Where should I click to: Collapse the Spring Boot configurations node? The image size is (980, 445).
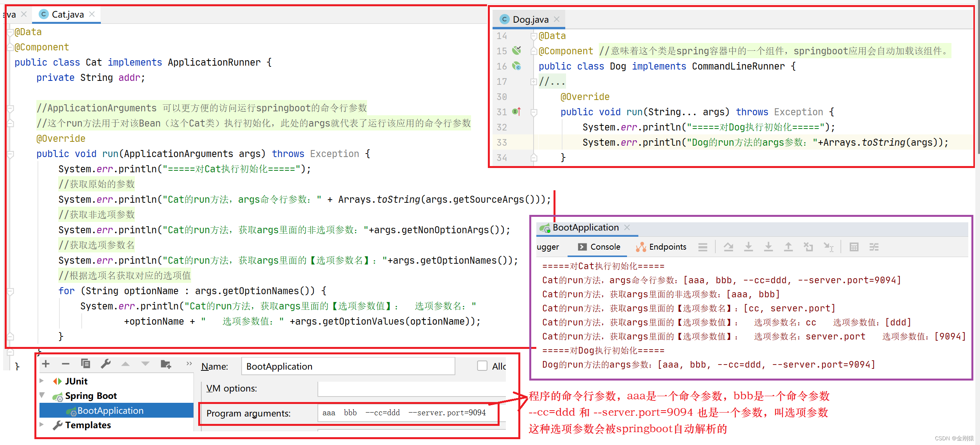pyautogui.click(x=42, y=395)
